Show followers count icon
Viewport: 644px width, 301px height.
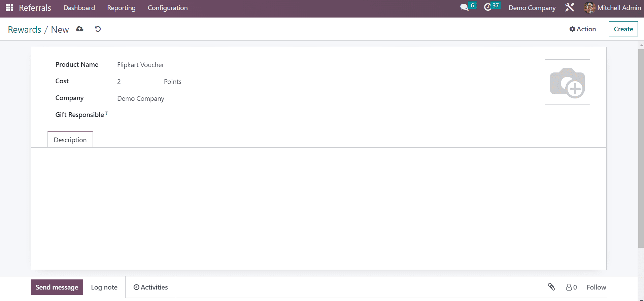pos(571,287)
